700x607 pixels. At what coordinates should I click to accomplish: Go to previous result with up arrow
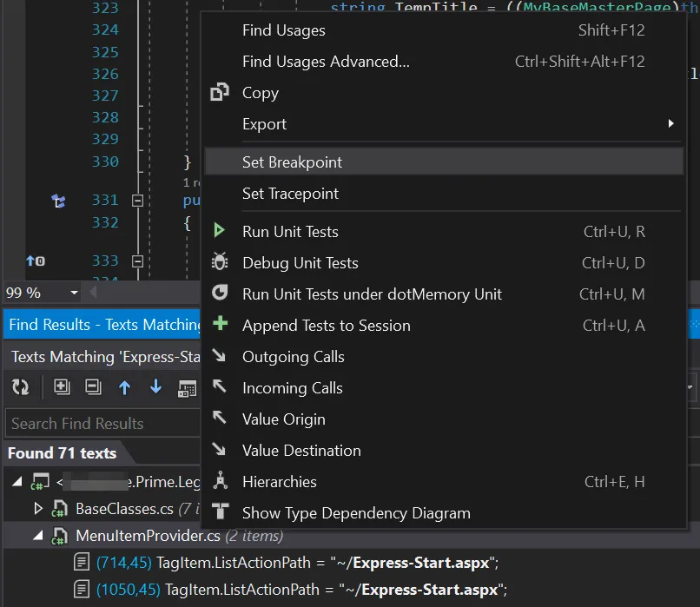(124, 387)
